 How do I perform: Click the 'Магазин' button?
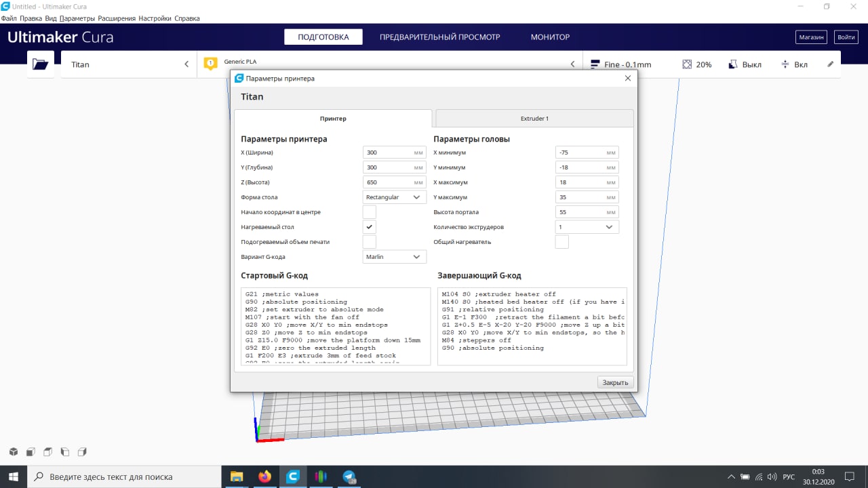pos(811,37)
